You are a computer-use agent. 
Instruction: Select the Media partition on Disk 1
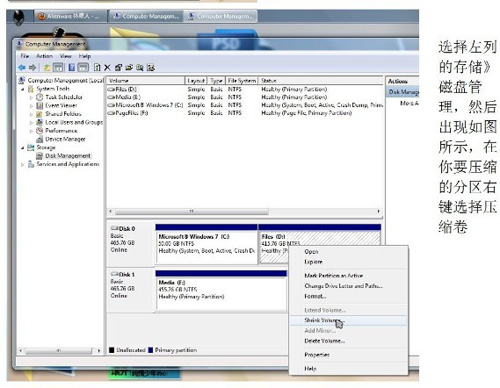[221, 290]
